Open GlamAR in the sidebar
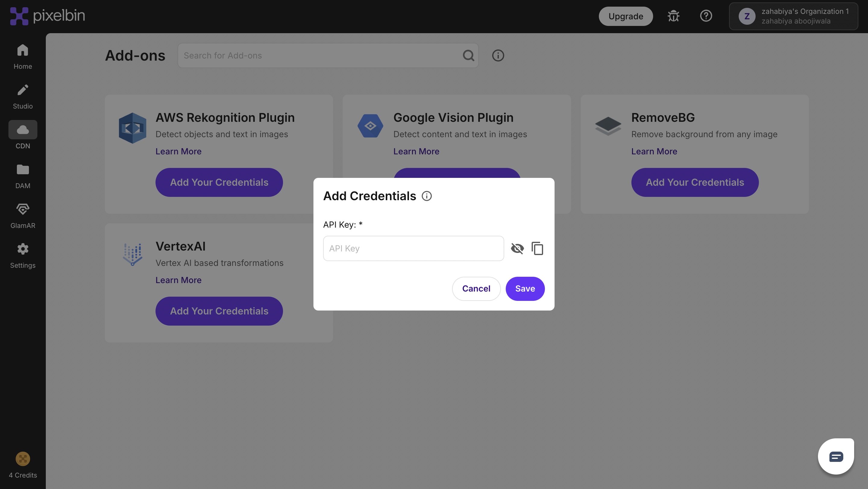This screenshot has height=489, width=868. [23, 216]
